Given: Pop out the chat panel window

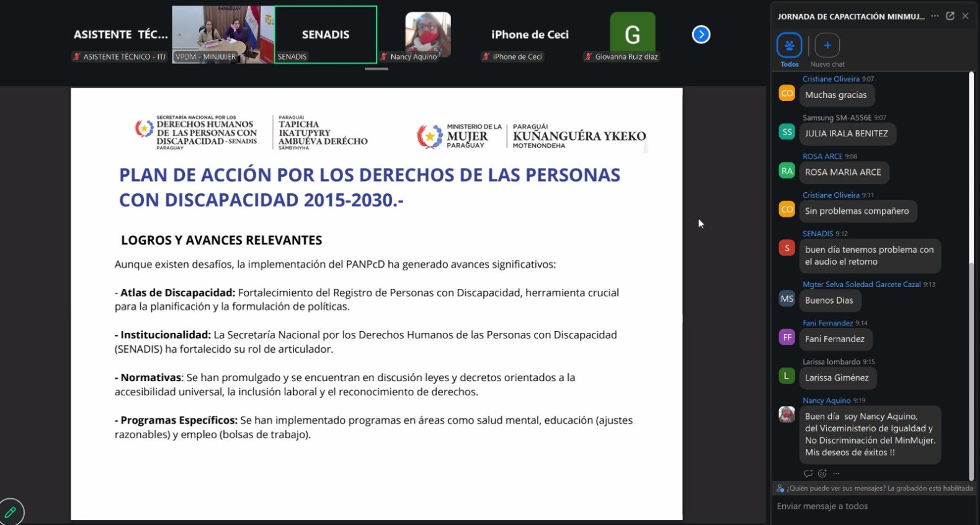Looking at the screenshot, I should (950, 16).
